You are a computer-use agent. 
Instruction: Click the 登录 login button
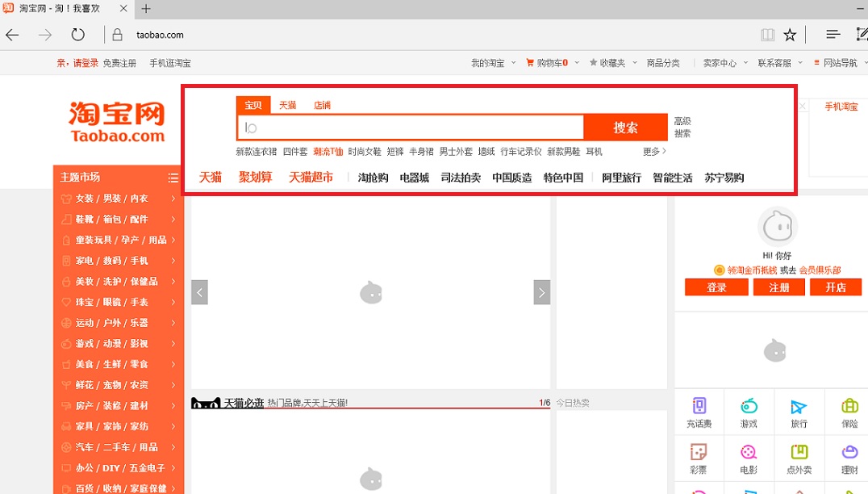pyautogui.click(x=716, y=287)
